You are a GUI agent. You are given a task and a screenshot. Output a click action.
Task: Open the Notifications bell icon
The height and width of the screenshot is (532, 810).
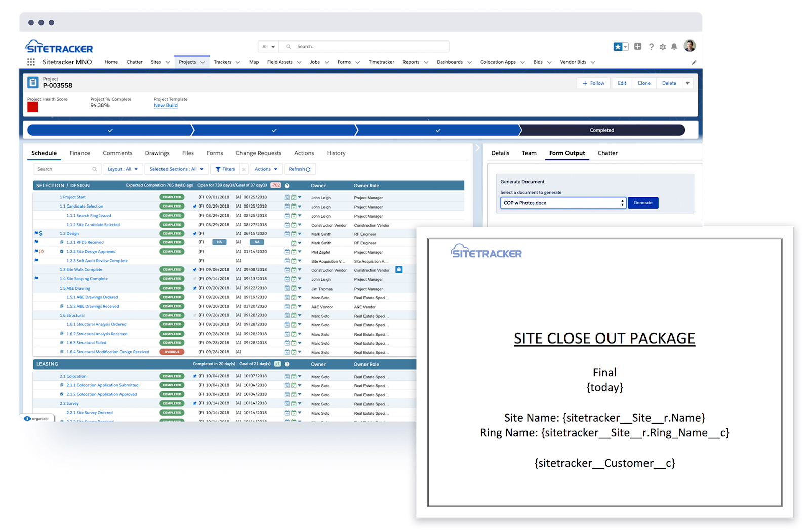coord(674,47)
